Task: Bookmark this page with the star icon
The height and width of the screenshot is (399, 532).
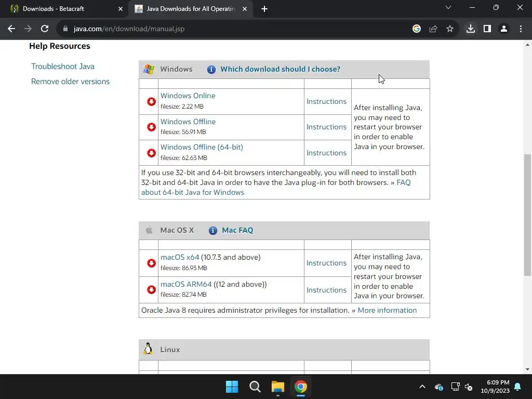Action: 450,29
